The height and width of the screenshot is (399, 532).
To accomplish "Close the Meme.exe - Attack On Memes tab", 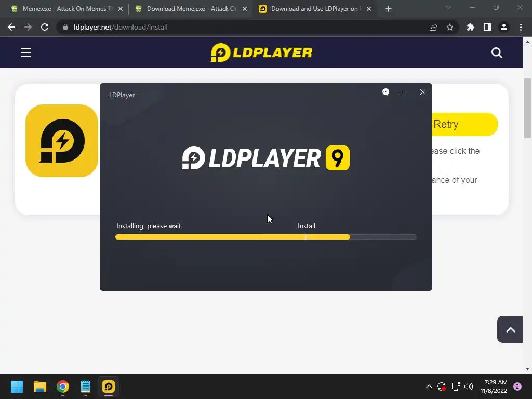I will click(x=121, y=9).
